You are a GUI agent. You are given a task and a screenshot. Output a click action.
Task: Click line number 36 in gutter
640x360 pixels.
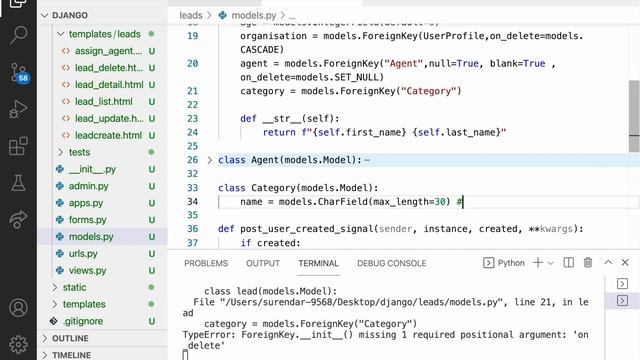[192, 229]
